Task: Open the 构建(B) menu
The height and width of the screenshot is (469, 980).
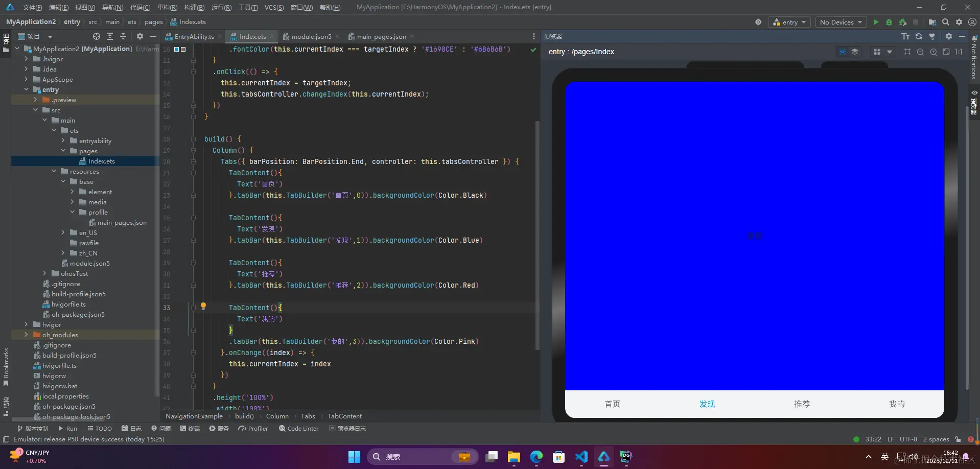Action: (194, 7)
